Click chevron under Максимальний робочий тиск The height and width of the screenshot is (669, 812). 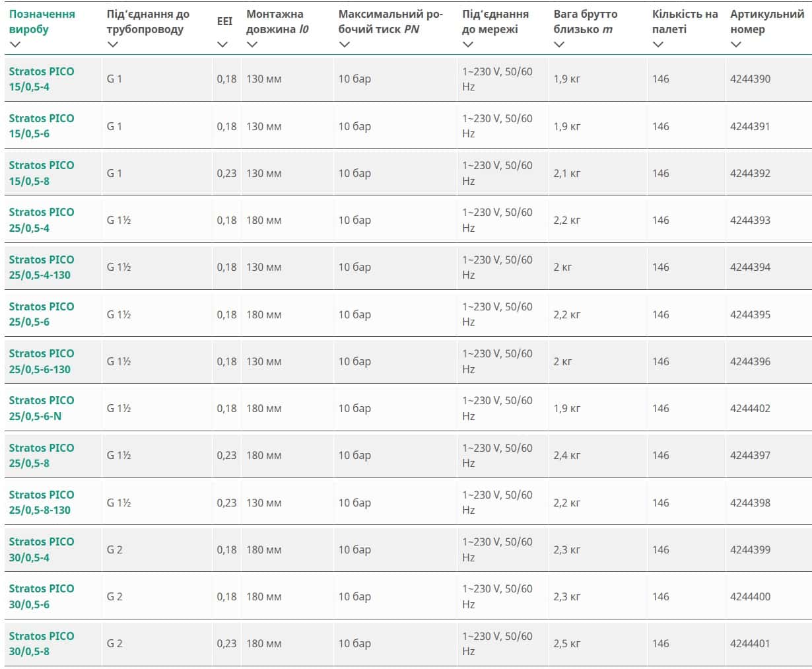[344, 44]
